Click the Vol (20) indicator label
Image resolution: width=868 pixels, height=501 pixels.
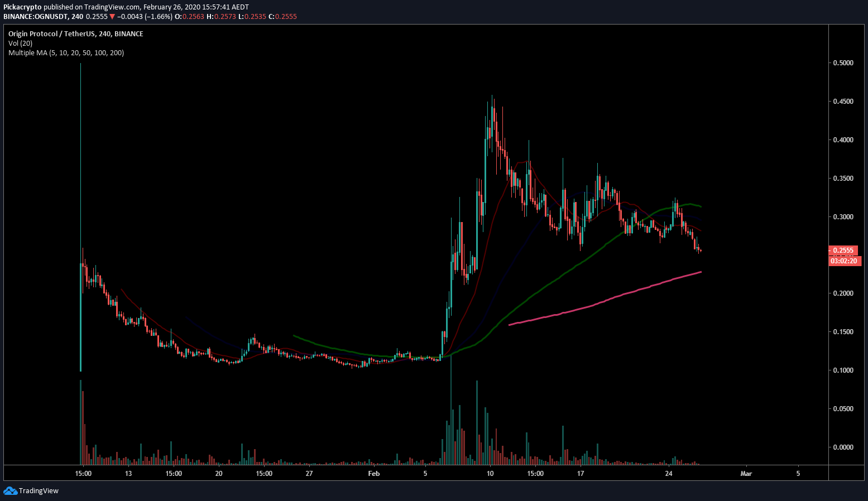[20, 44]
